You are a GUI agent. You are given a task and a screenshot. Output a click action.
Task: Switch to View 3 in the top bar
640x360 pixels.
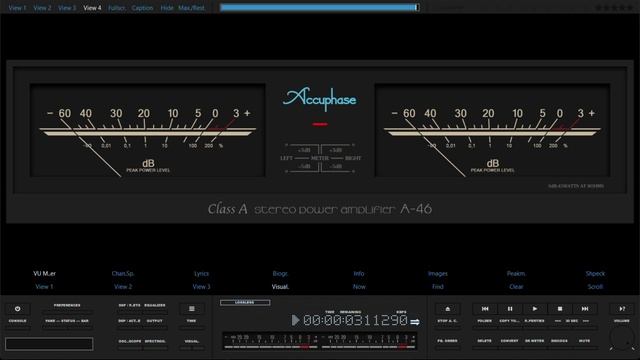click(x=67, y=8)
